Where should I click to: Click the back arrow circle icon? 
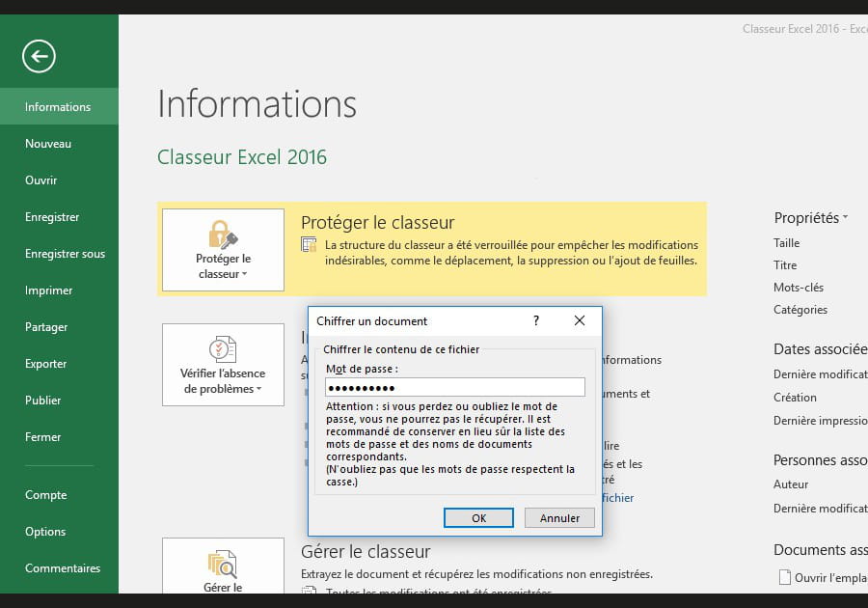tap(40, 56)
